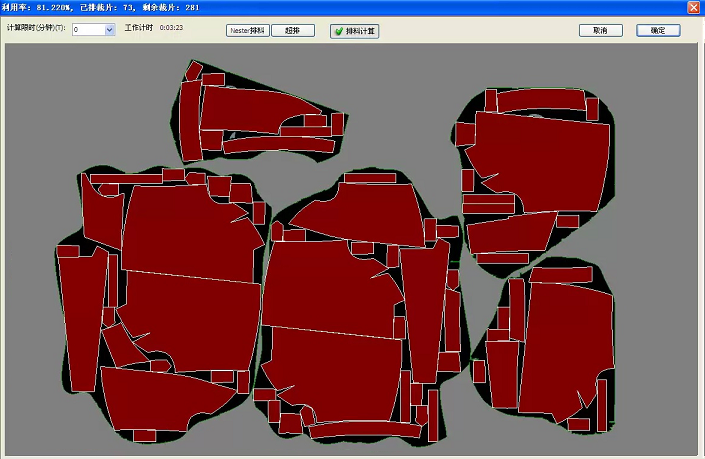Cancel with the 取消 button
Image resolution: width=705 pixels, height=459 pixels.
coord(600,31)
